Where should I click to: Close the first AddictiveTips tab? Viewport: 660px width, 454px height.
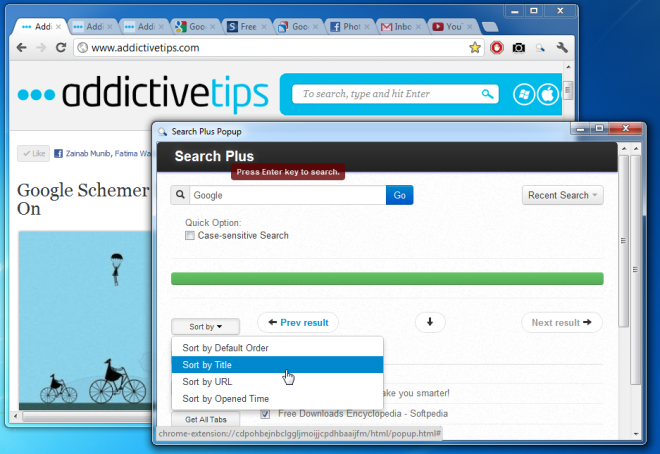(59, 27)
